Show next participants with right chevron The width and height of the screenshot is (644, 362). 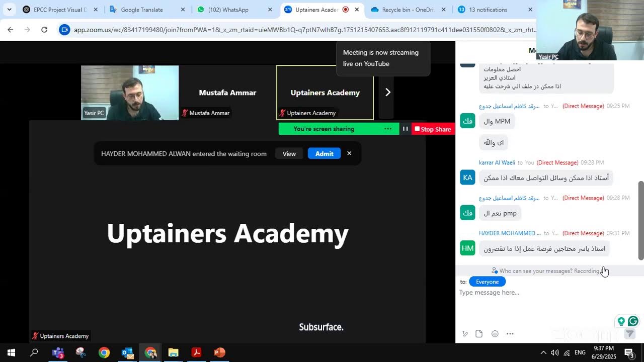click(387, 92)
